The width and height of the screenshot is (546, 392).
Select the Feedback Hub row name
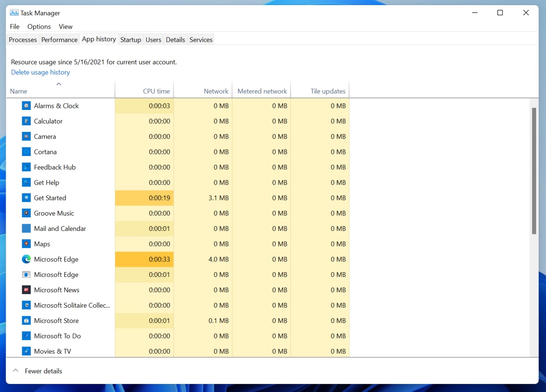click(x=55, y=167)
